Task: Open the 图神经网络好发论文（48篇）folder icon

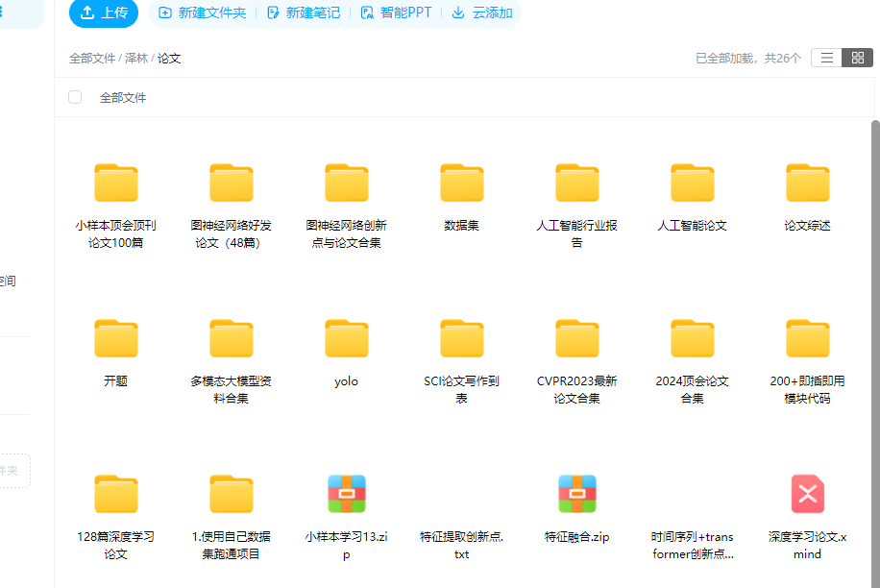Action: [x=232, y=183]
